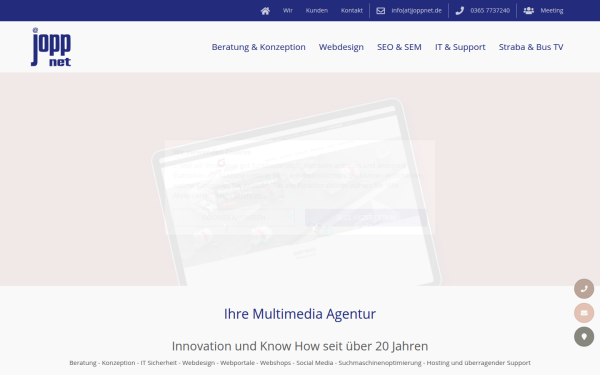Open the home icon in top bar
The height and width of the screenshot is (375, 600).
point(265,11)
